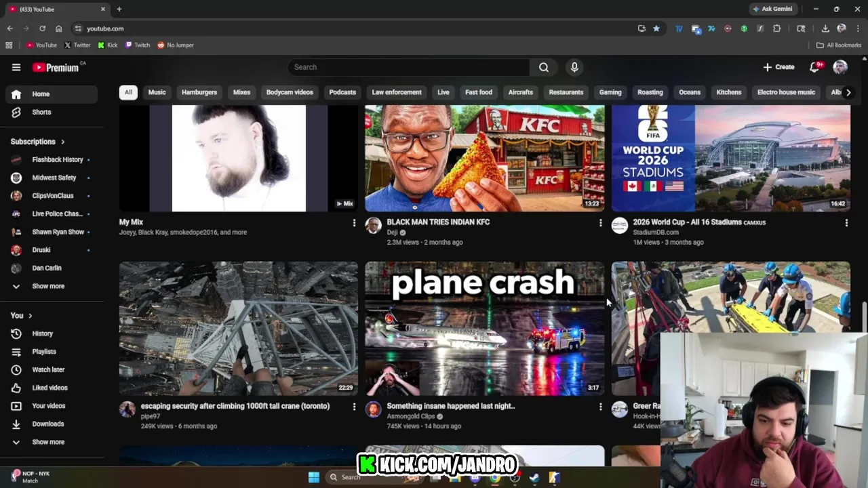Select the Law enforcement chip
The width and height of the screenshot is (868, 488).
[x=397, y=92]
